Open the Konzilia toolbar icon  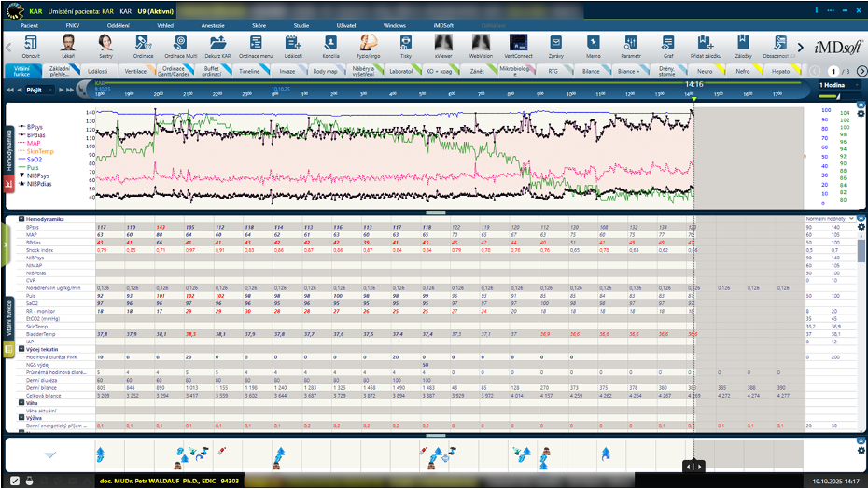[x=330, y=43]
